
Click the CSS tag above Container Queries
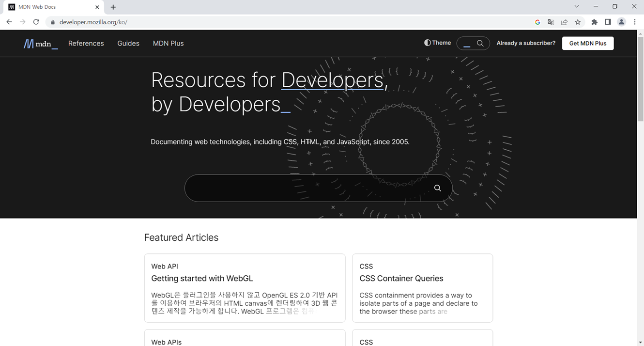coord(366,266)
